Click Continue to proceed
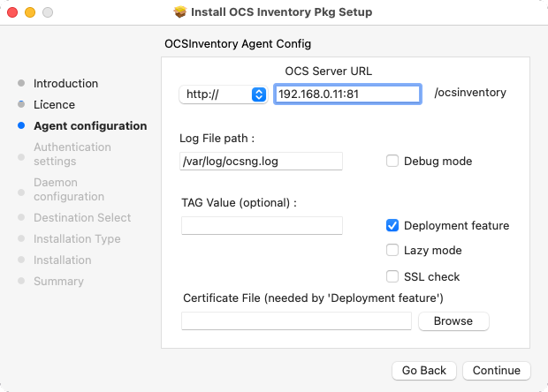The image size is (548, 392). (496, 370)
